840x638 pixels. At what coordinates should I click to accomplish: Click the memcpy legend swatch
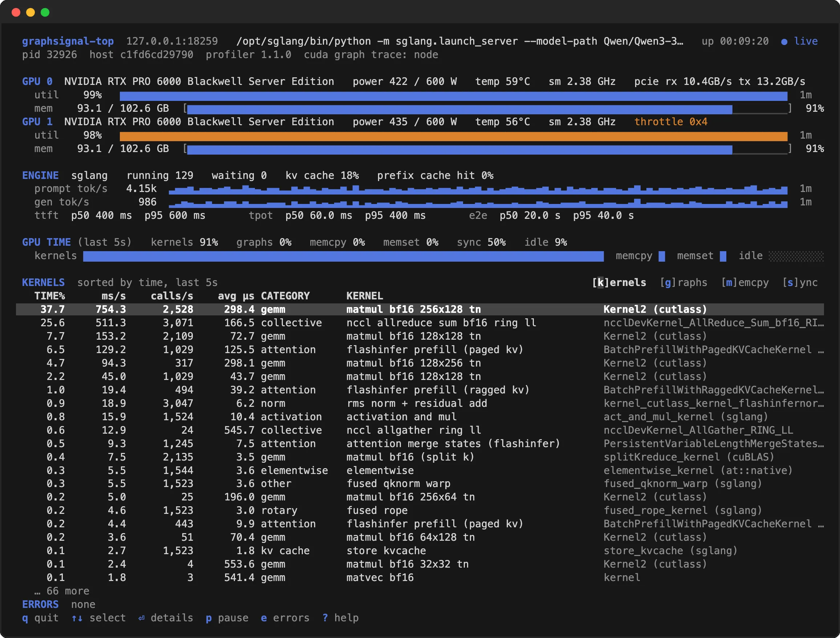click(662, 256)
